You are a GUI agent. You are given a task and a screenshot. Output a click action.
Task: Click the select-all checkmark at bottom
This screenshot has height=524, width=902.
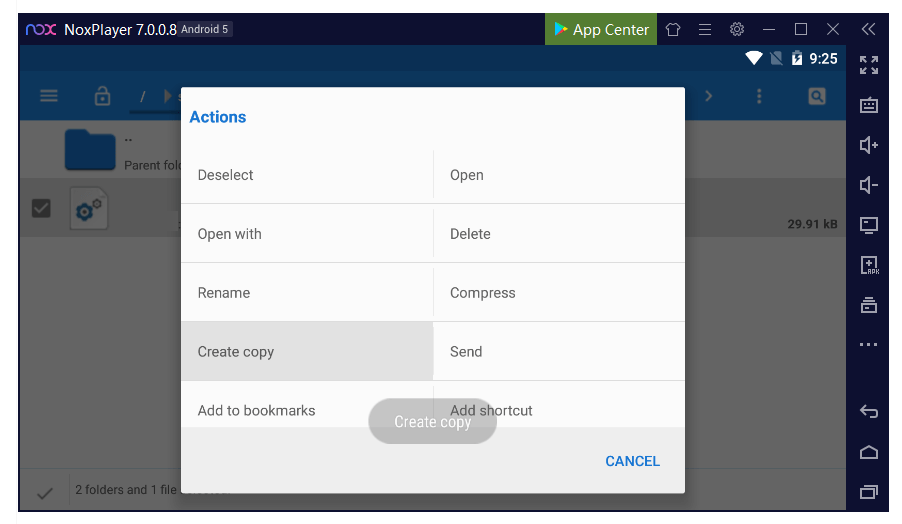45,493
